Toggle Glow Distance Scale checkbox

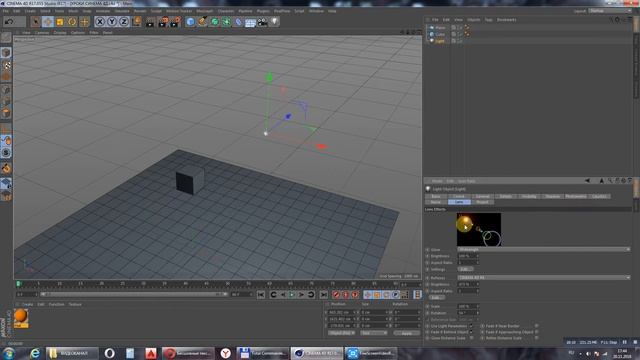pyautogui.click(x=471, y=338)
